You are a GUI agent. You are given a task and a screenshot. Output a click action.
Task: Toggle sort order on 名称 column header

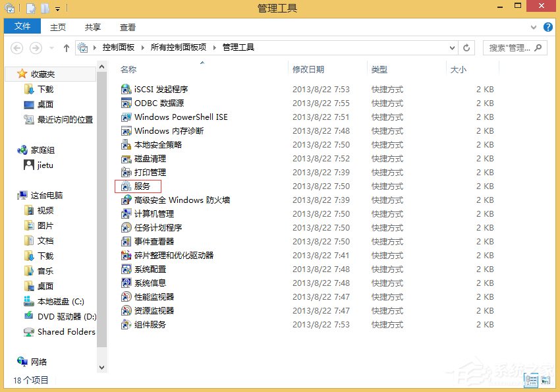pos(129,69)
